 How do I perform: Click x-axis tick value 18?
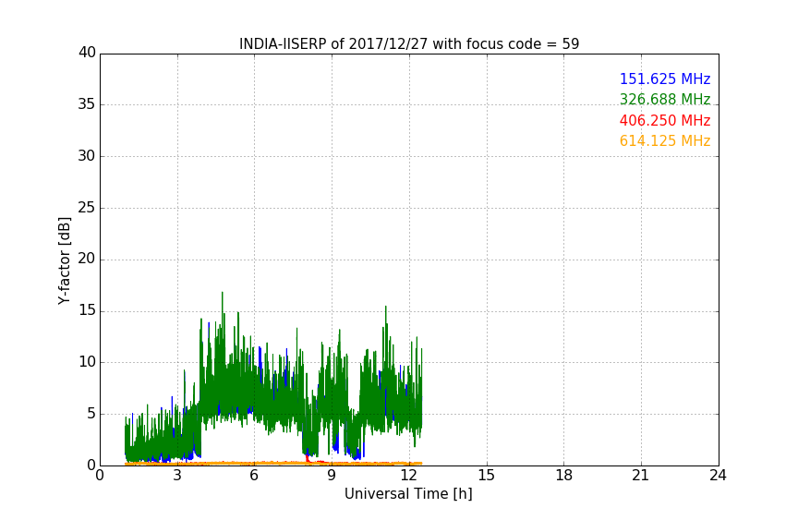(564, 476)
